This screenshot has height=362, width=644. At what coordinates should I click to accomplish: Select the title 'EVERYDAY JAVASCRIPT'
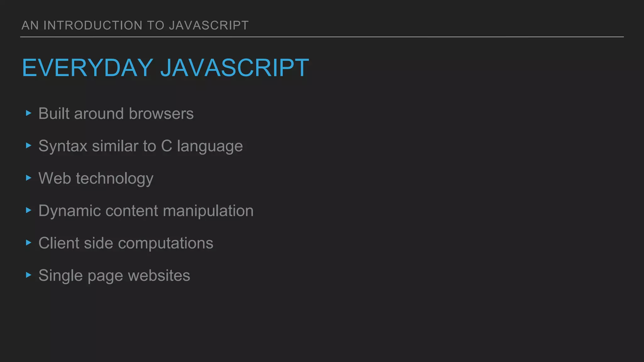coord(165,68)
